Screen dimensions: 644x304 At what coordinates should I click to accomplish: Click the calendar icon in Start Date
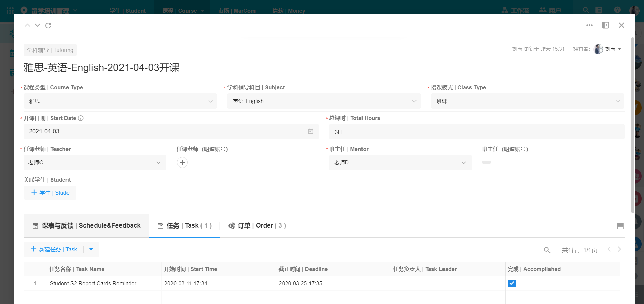[x=311, y=131]
